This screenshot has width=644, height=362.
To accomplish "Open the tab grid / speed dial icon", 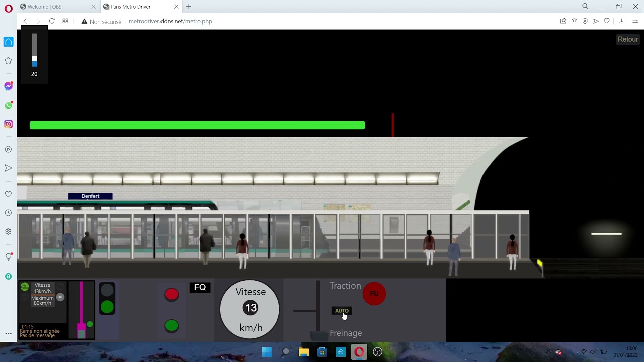I will coord(65,21).
